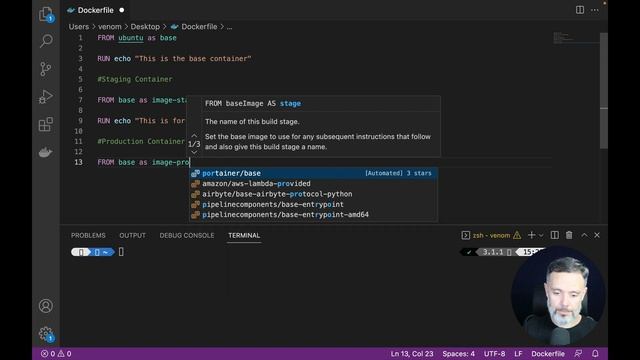The width and height of the screenshot is (640, 360).
Task: Click the terminal warning triangle icon
Action: pos(517,235)
